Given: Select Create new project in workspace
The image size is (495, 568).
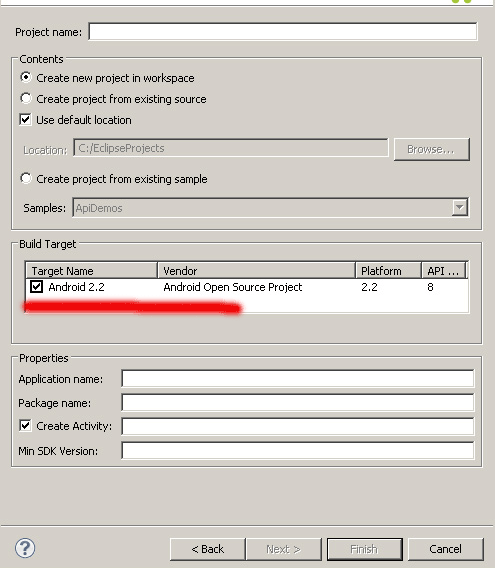Looking at the screenshot, I should click(x=26, y=78).
